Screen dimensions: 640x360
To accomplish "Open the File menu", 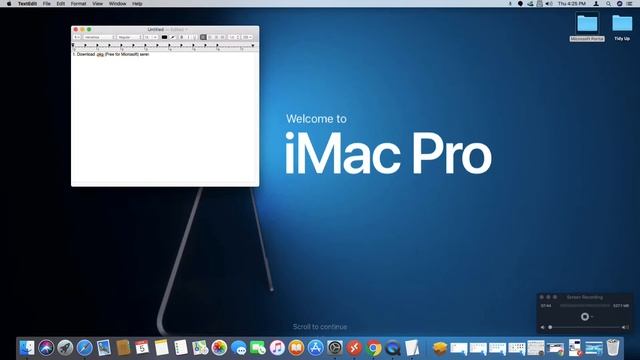I will (x=47, y=4).
